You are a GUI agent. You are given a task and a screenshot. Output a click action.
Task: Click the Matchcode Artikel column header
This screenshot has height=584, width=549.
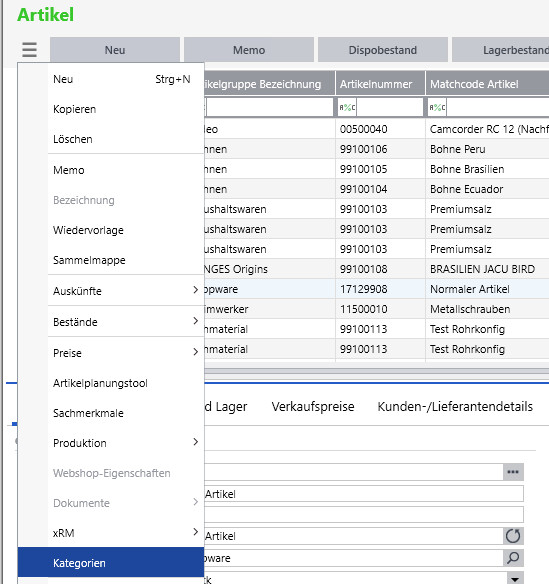[x=488, y=84]
